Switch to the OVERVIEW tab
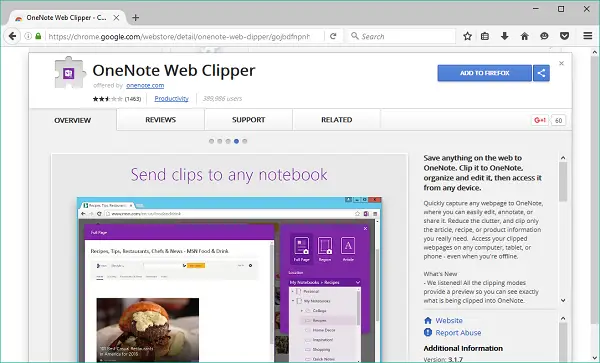The image size is (600, 363). 73,120
